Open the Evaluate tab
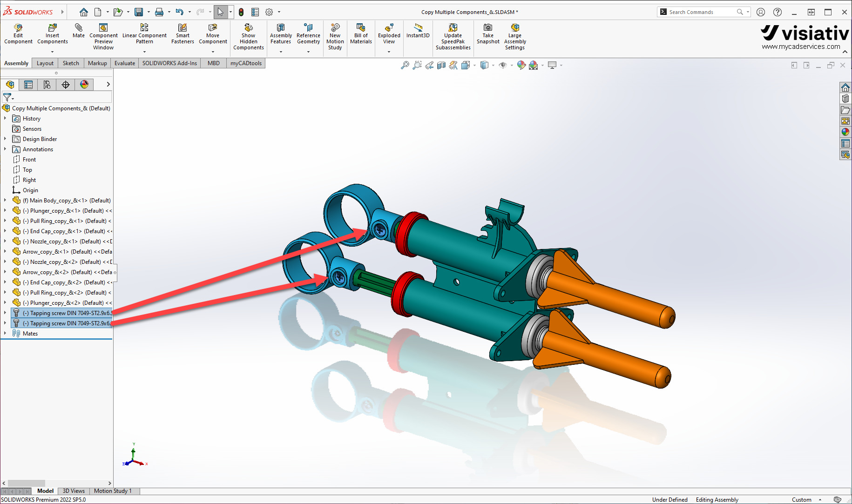 pos(125,63)
